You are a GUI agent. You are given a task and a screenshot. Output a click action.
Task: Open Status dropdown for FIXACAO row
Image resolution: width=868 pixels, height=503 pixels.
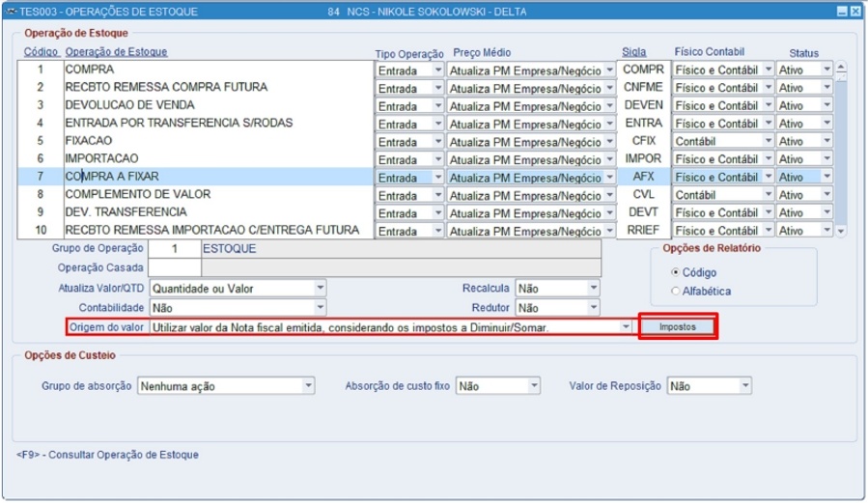click(x=827, y=141)
